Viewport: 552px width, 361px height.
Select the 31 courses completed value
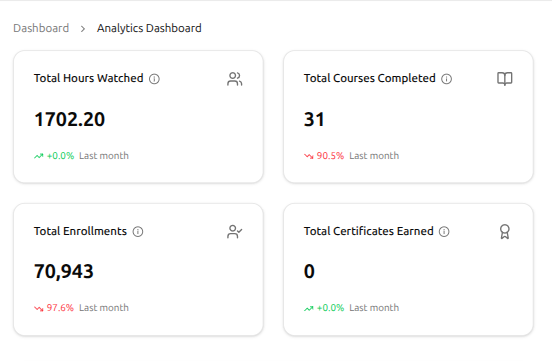point(314,119)
